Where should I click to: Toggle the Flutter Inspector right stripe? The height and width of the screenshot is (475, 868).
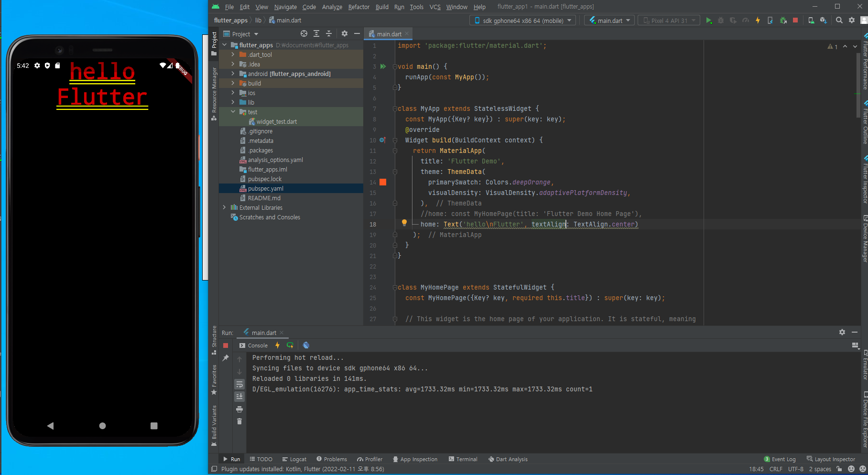pos(865,180)
